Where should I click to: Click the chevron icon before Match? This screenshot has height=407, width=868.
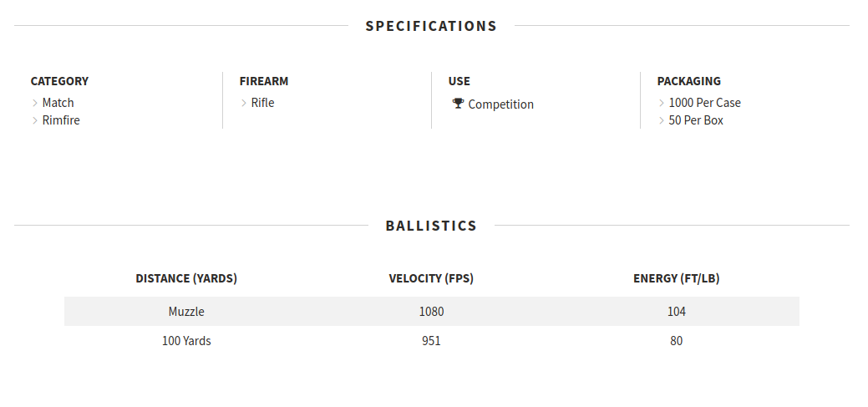35,103
